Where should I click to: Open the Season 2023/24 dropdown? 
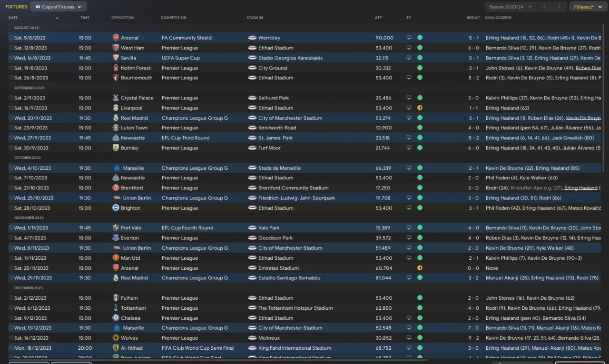pos(511,7)
